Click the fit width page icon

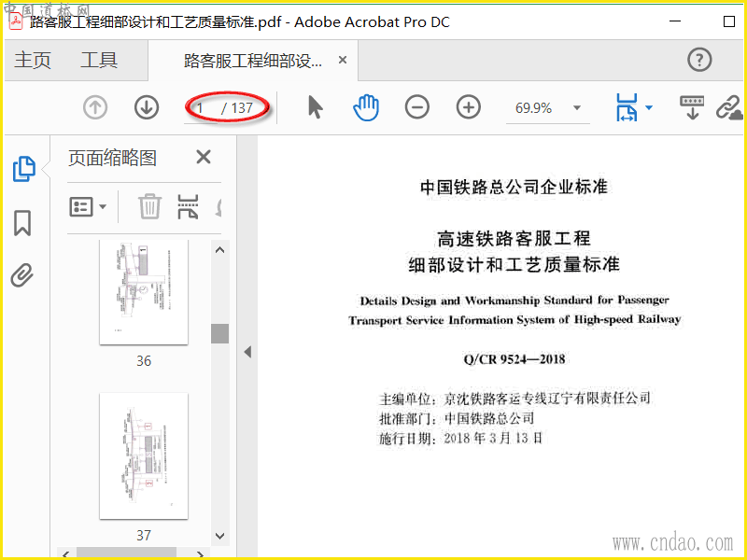pos(627,107)
